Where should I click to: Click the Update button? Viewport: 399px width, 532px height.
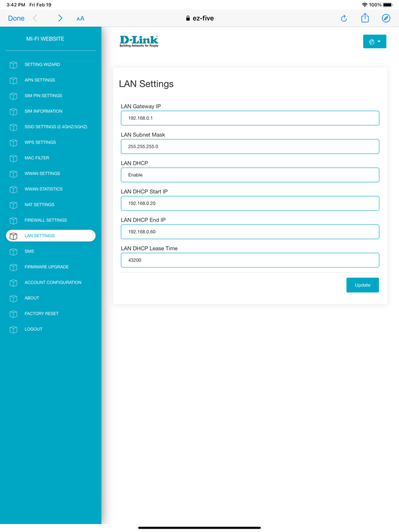click(363, 285)
